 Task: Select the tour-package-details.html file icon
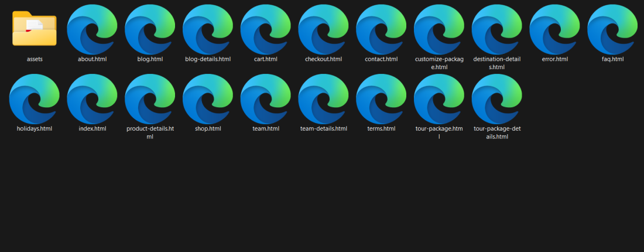(x=497, y=99)
